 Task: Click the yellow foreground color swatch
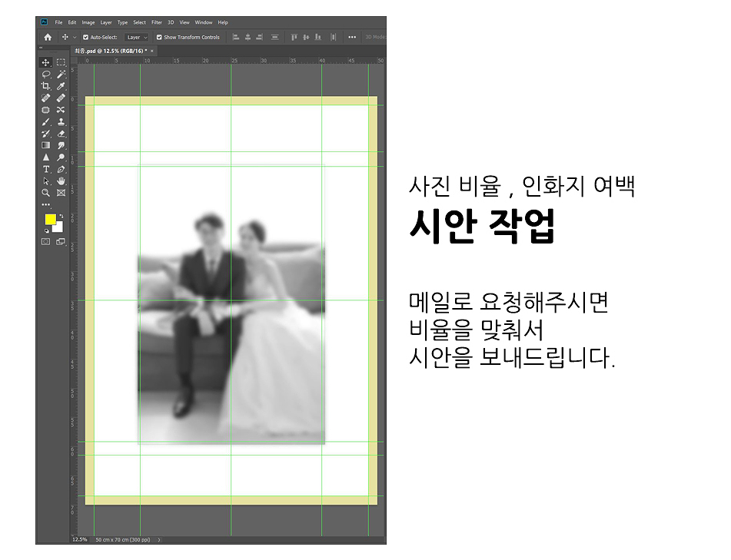click(x=51, y=219)
